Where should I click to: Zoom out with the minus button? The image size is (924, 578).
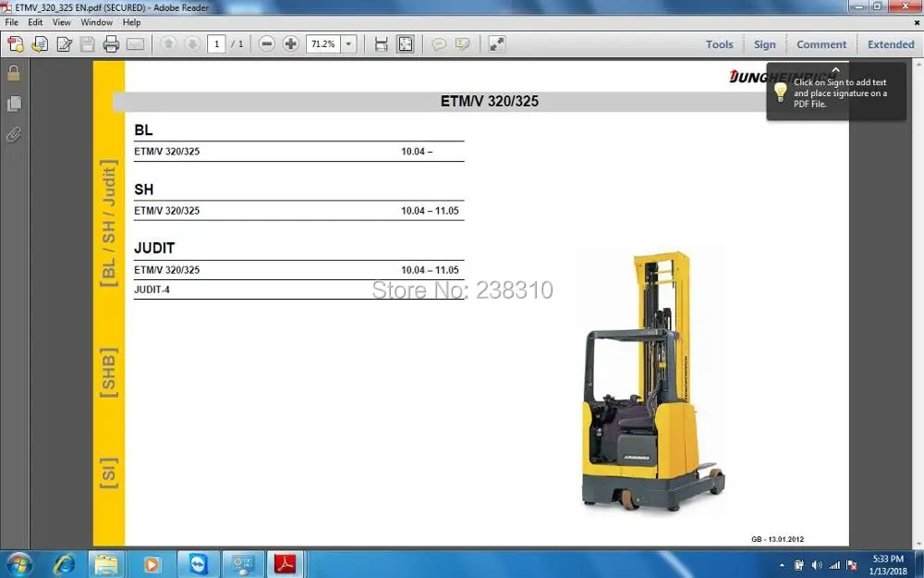click(266, 44)
